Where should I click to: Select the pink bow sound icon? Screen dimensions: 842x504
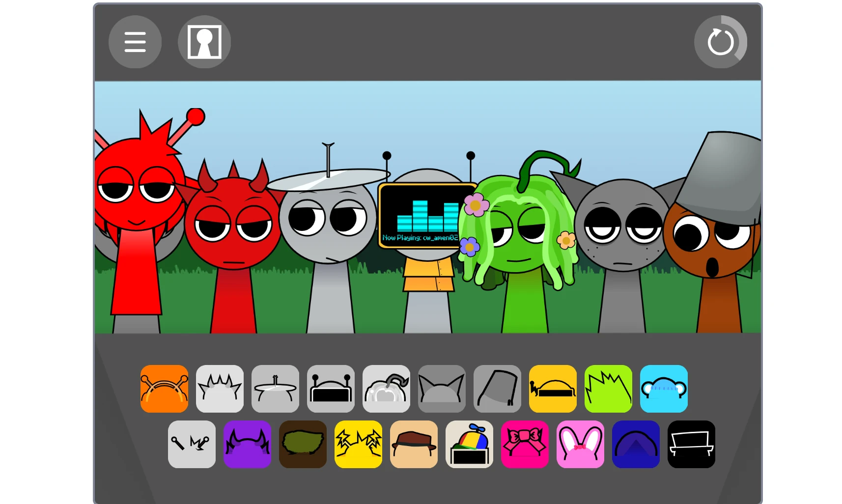525,445
